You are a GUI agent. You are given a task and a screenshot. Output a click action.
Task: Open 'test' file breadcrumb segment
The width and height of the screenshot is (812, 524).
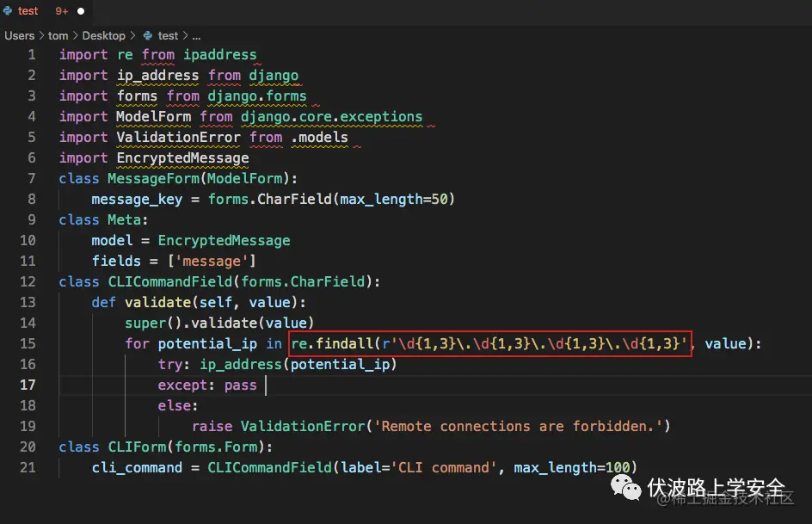tap(168, 36)
